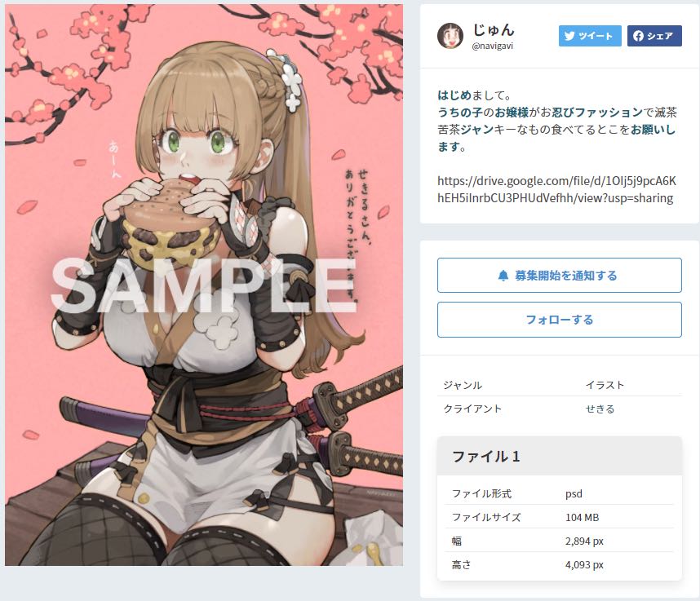Open じゅん's profile avatar

pos(450,36)
